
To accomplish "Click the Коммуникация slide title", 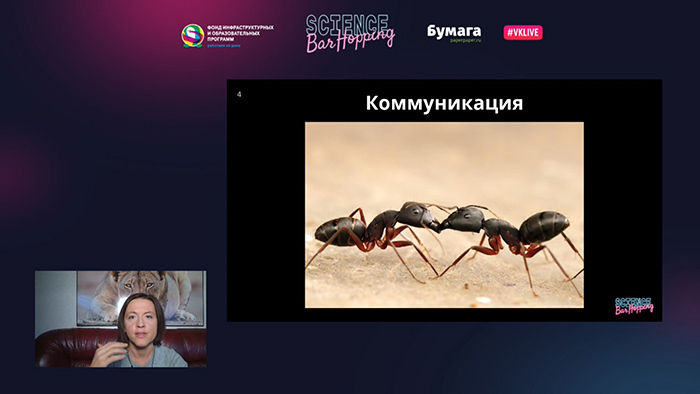I will coord(444,103).
